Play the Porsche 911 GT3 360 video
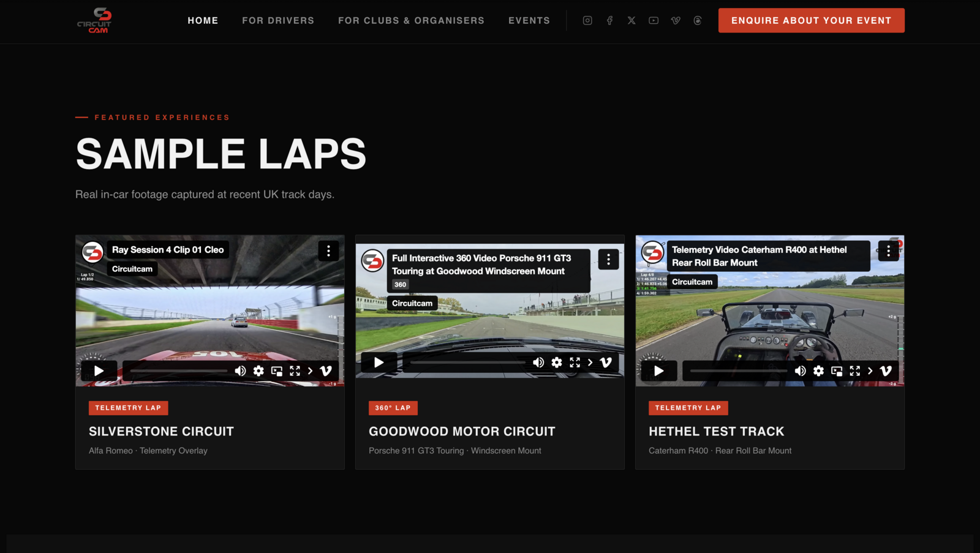980x553 pixels. tap(379, 363)
